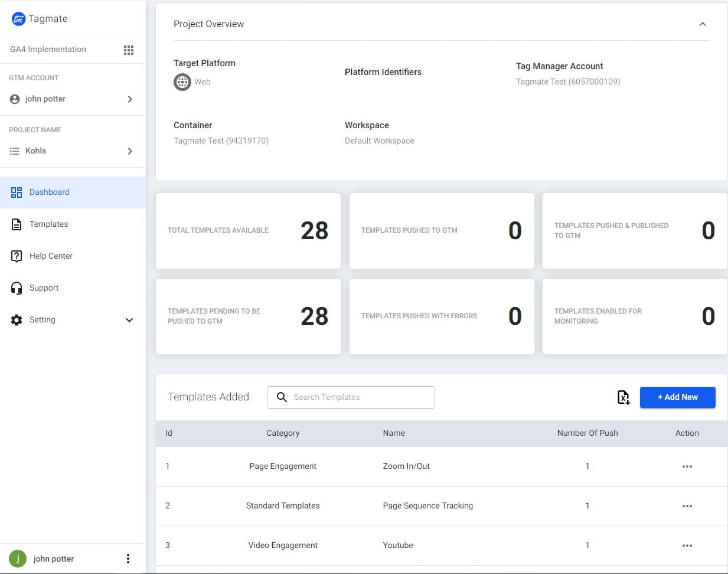Export templates using the Excel download icon

(623, 397)
